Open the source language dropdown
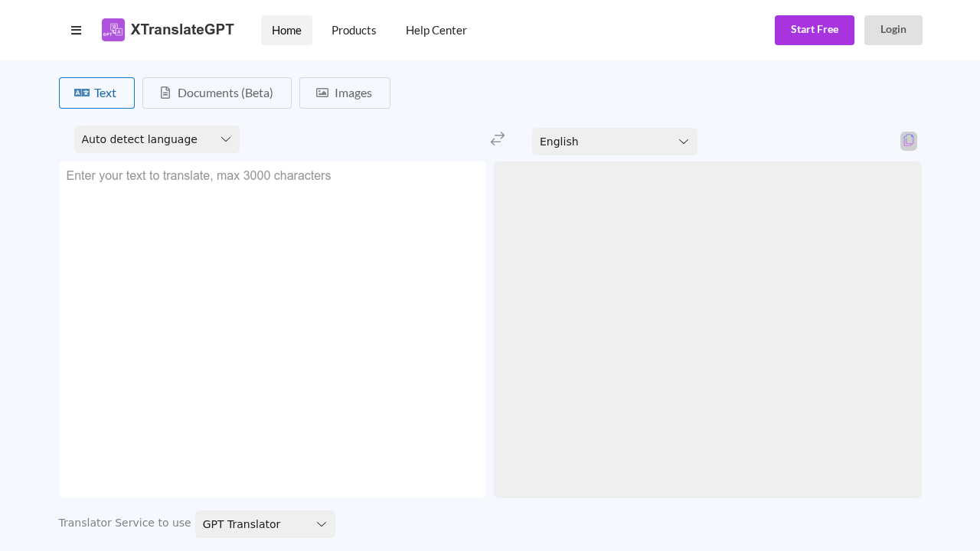 pos(157,139)
